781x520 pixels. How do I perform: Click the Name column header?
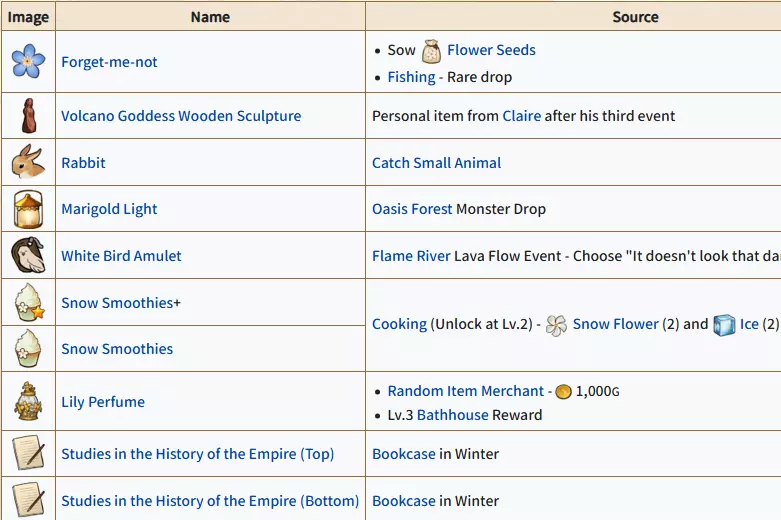pos(210,16)
